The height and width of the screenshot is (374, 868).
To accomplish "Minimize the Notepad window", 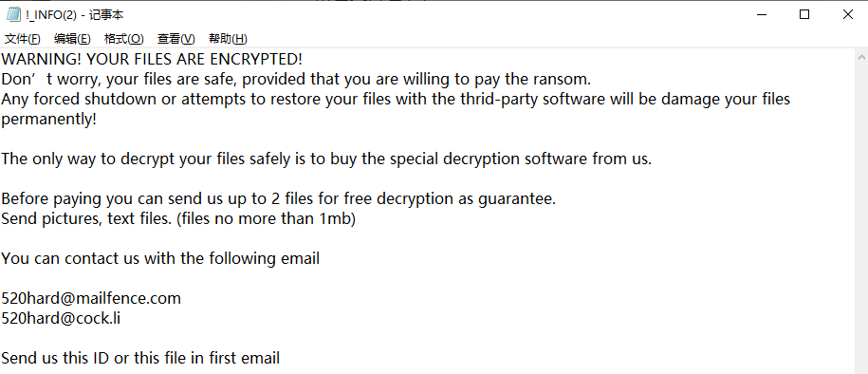I will click(761, 15).
